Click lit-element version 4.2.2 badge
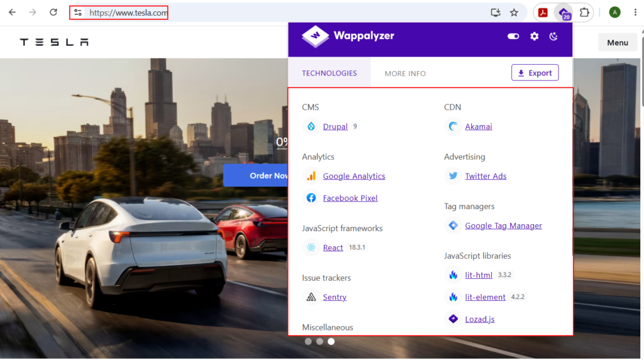Image resolution: width=644 pixels, height=360 pixels. pos(518,296)
